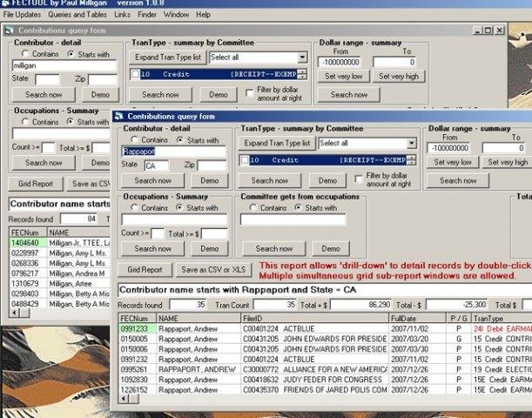Select row JOHN EDWARDS FOR PRESIDE 2007/03/20

[x=325, y=339]
